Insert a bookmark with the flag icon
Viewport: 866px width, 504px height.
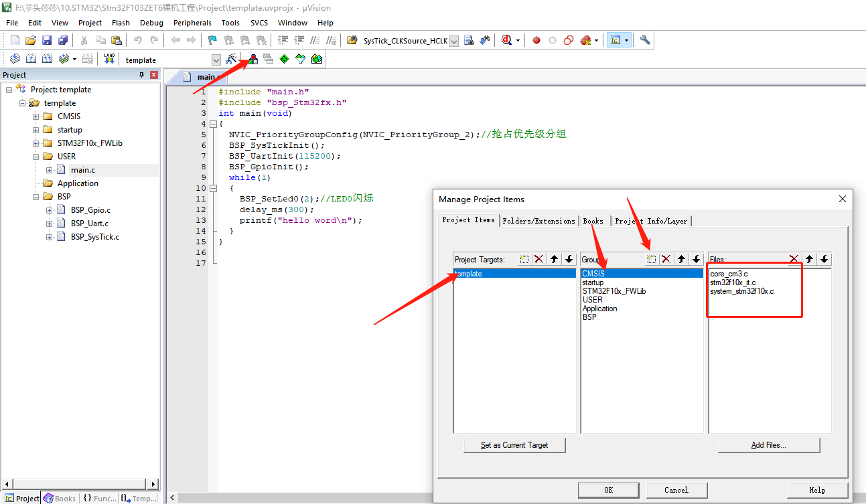click(x=212, y=40)
